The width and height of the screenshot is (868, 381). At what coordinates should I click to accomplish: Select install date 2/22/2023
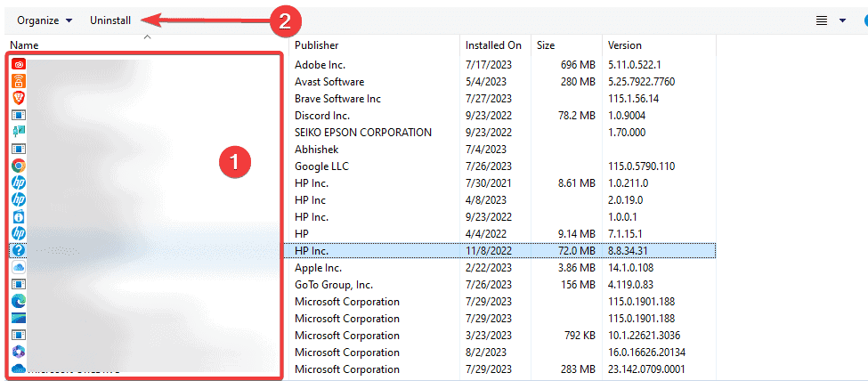coord(489,267)
